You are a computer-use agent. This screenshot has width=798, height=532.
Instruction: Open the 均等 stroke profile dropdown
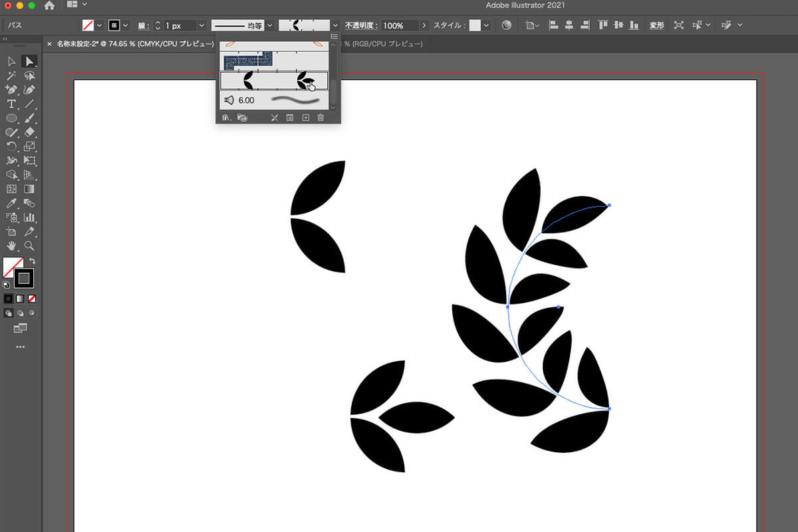click(270, 25)
